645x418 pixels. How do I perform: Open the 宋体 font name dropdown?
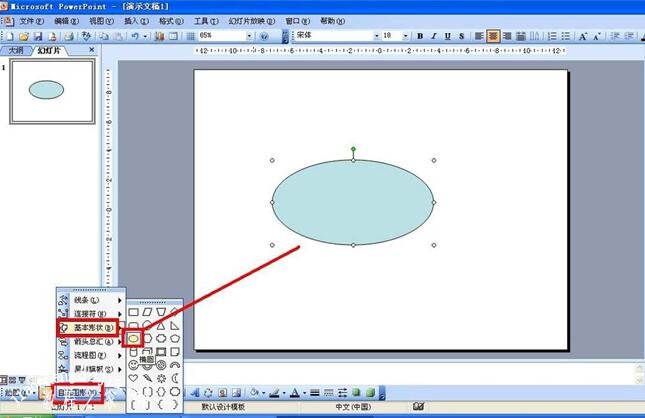click(376, 36)
